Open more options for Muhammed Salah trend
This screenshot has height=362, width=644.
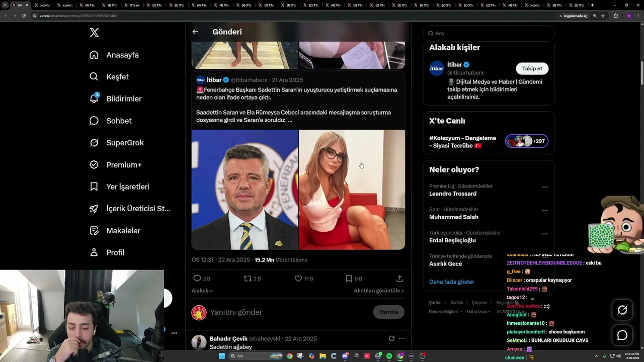545,210
